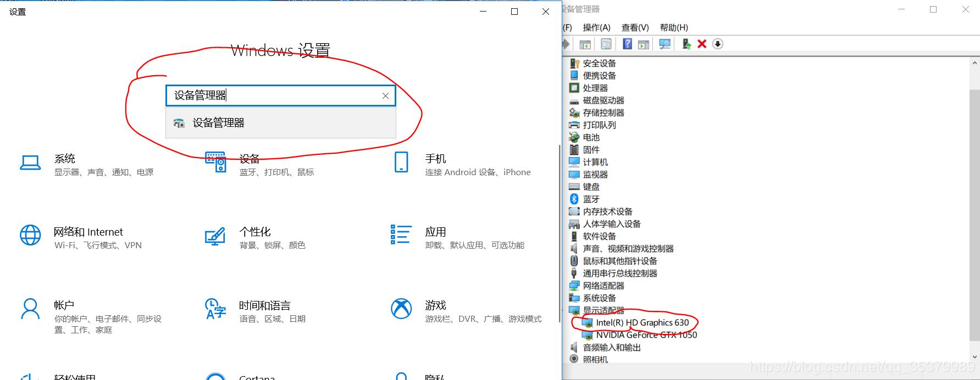Open the 设备 settings category

(x=259, y=164)
